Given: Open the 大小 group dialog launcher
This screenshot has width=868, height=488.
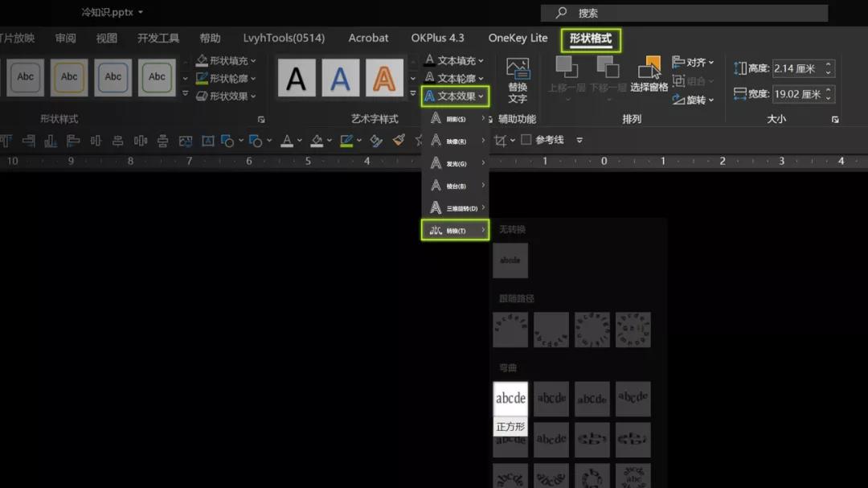Looking at the screenshot, I should tap(835, 119).
